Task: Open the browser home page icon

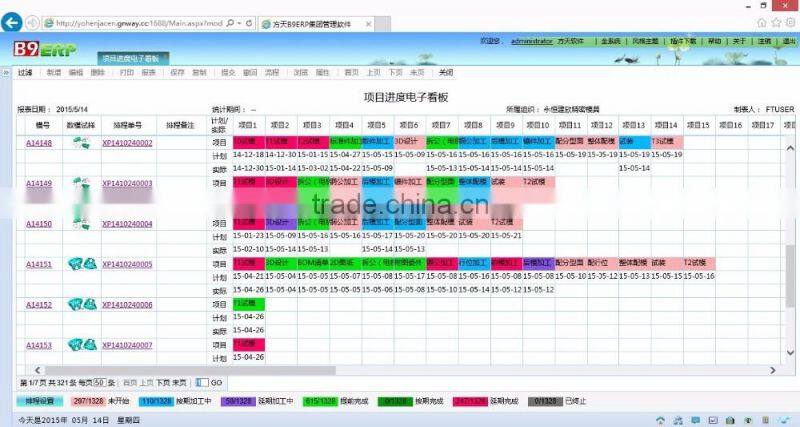Action: tap(760, 22)
